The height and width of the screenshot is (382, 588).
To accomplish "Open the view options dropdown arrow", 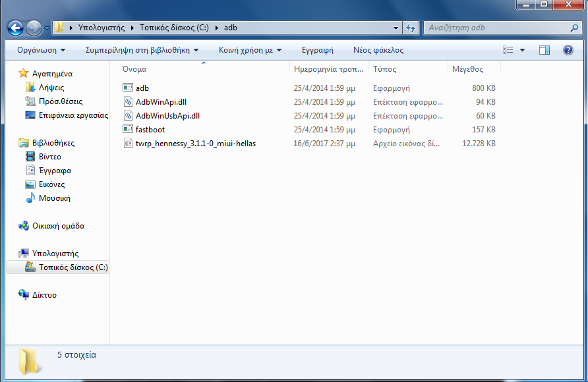I will 523,50.
